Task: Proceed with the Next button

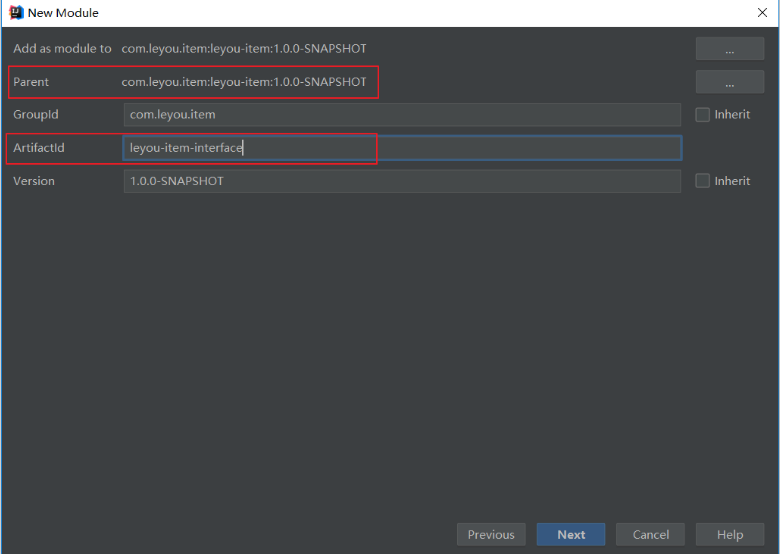Action: click(571, 535)
